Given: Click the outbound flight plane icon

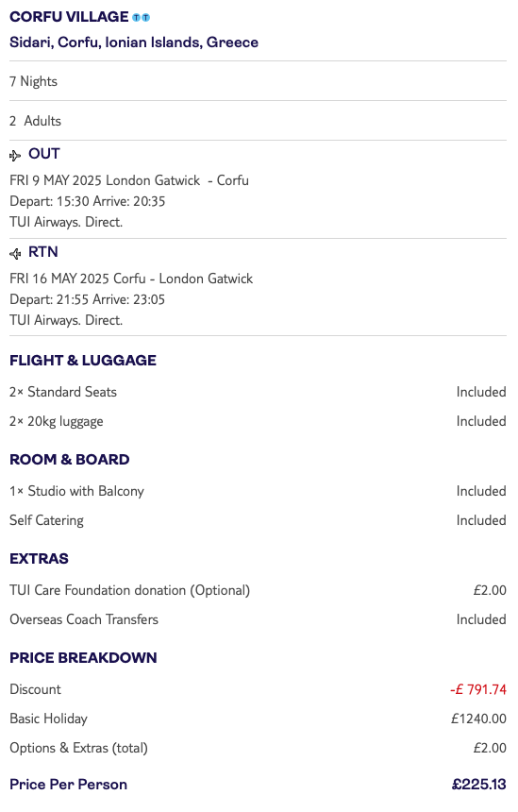Looking at the screenshot, I should [15, 155].
